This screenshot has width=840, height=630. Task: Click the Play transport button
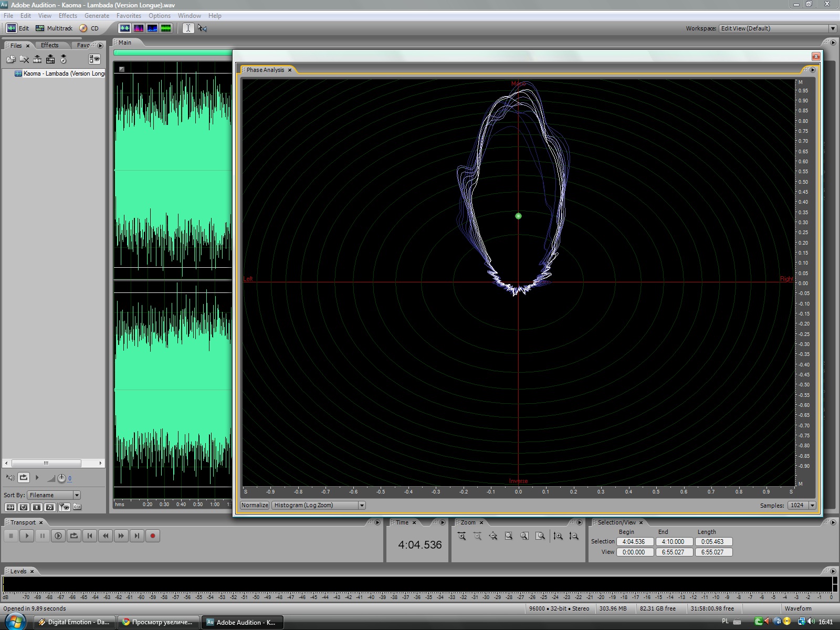pos(27,536)
